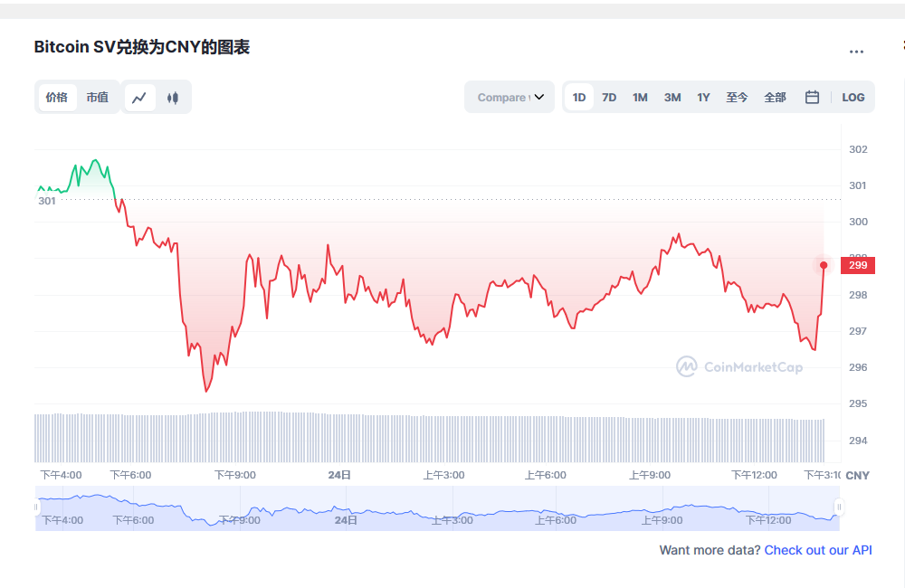Viewport: 905px width, 588px height.
Task: Click the right range slider handle
Action: [x=839, y=507]
